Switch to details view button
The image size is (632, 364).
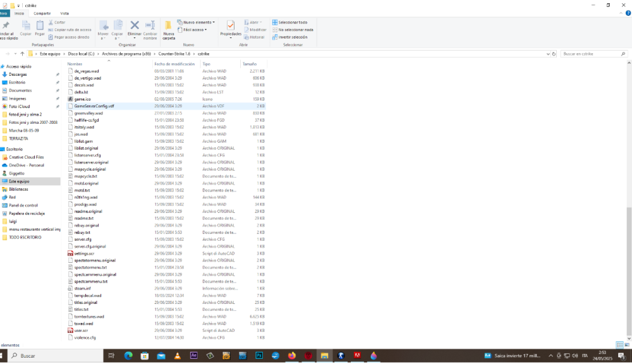point(619,345)
